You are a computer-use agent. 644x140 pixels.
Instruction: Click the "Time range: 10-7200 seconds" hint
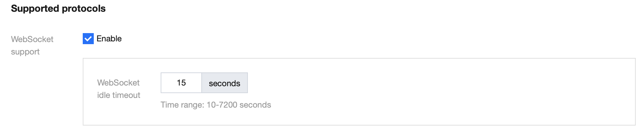216,105
